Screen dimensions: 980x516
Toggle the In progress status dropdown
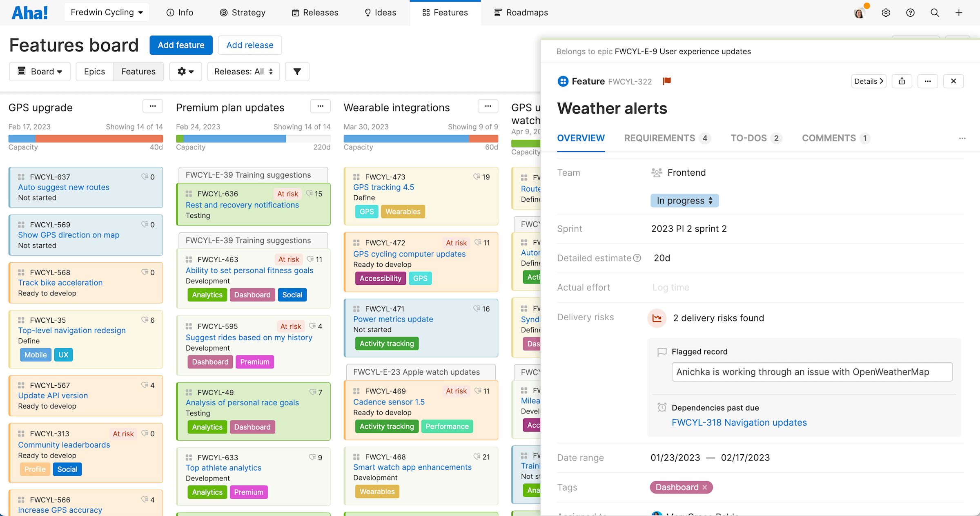682,200
